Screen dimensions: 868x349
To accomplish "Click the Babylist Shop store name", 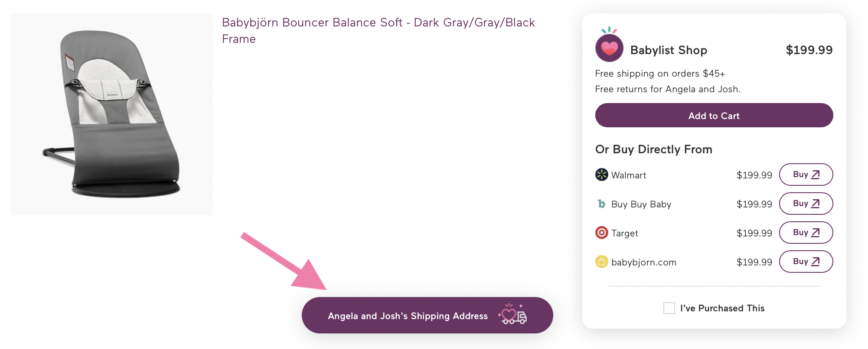I will [x=669, y=50].
